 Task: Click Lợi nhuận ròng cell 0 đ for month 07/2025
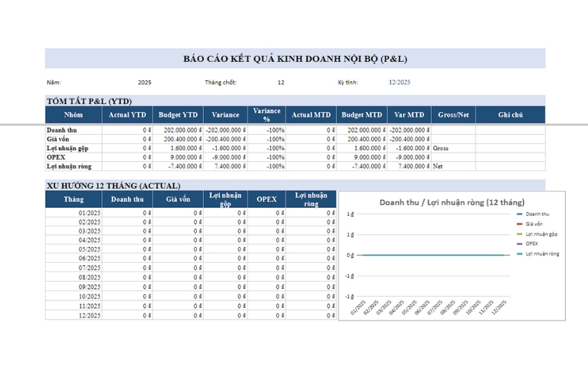tap(311, 268)
